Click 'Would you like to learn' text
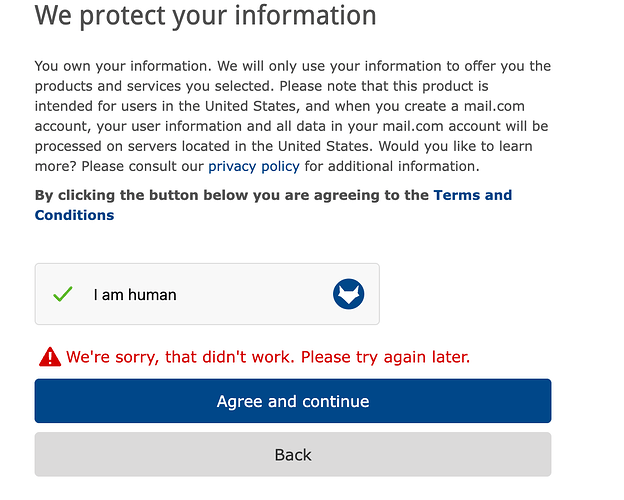This screenshot has width=624, height=500. tap(455, 146)
